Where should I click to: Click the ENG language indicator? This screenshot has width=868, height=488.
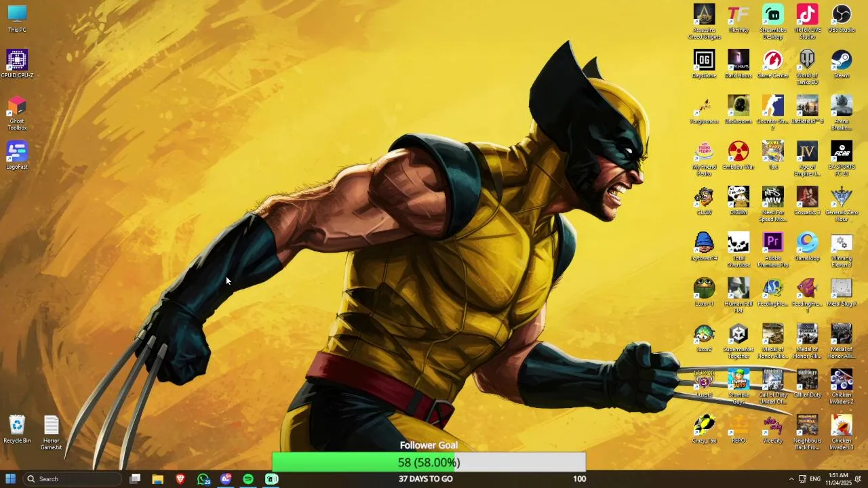815,479
